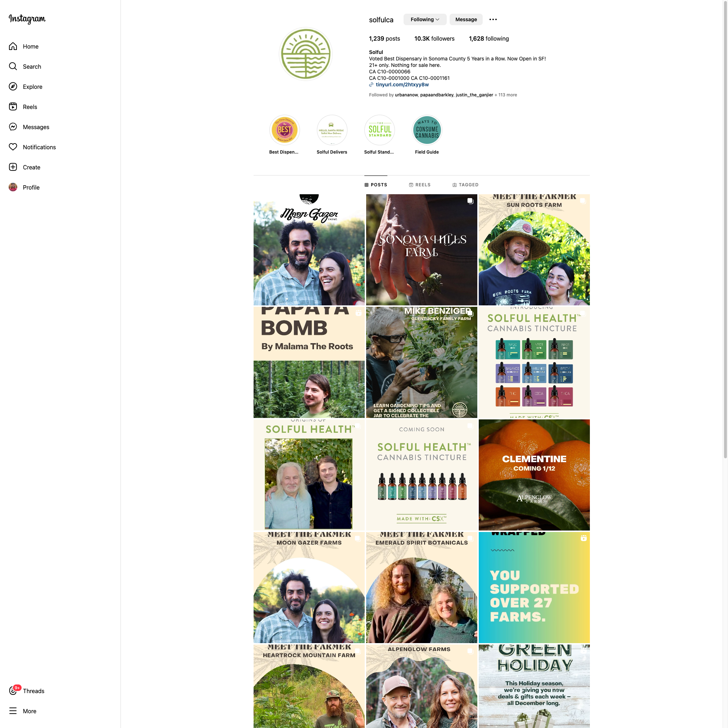The width and height of the screenshot is (728, 728).
Task: Switch to the Reels tab
Action: [420, 185]
